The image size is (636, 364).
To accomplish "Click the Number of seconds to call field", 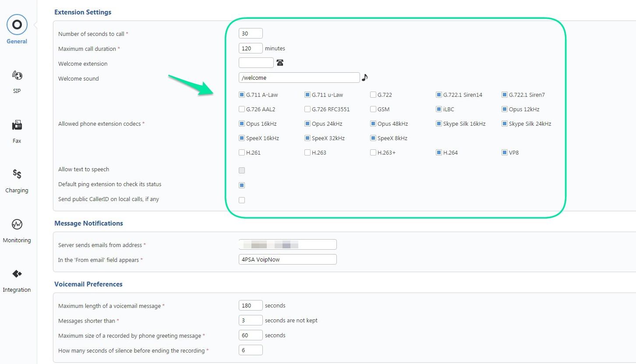I will pyautogui.click(x=251, y=33).
